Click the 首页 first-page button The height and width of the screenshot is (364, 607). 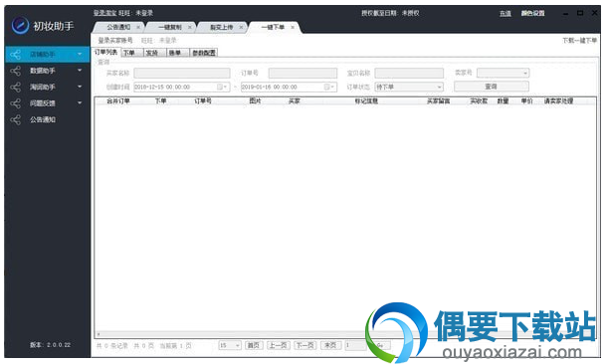pyautogui.click(x=254, y=345)
